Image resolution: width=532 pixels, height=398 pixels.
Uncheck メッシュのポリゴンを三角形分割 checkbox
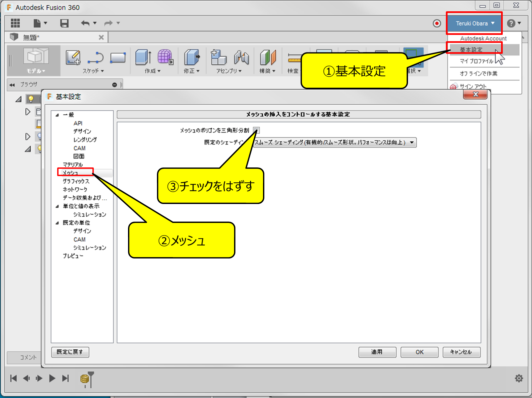coord(256,130)
